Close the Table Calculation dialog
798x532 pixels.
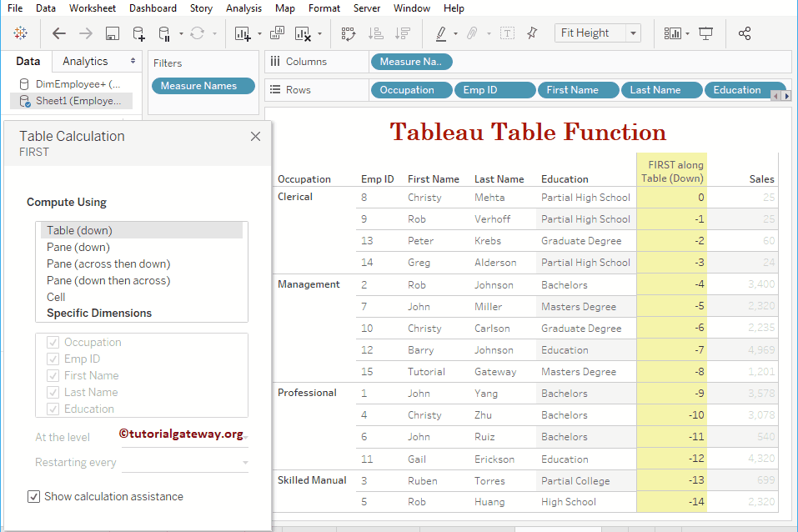[255, 136]
